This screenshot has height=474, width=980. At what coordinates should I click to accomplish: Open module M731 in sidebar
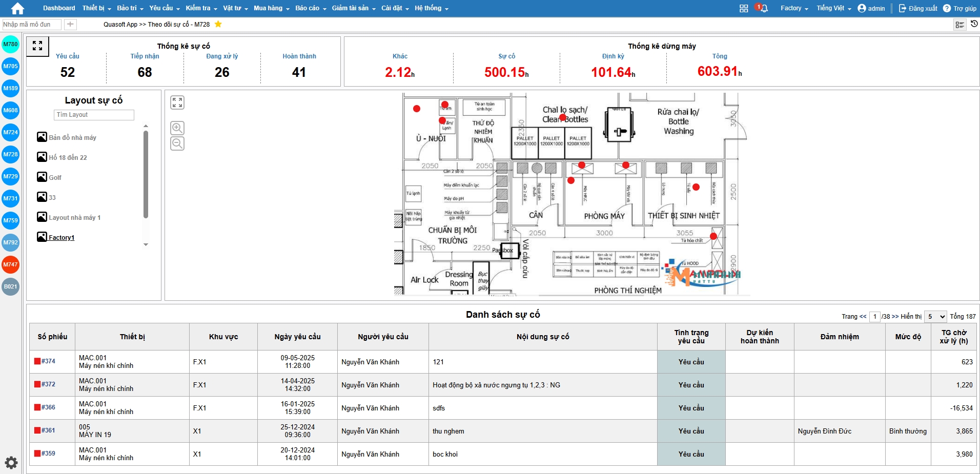pyautogui.click(x=10, y=198)
